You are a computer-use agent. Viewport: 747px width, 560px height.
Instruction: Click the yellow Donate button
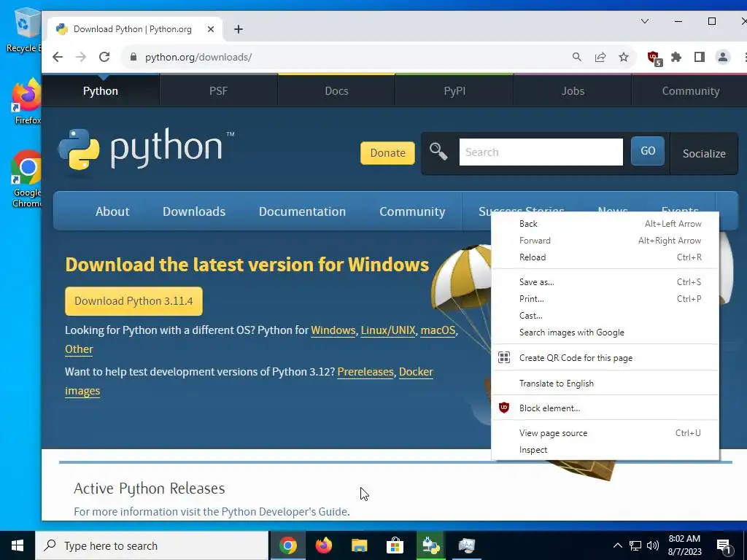pyautogui.click(x=387, y=153)
